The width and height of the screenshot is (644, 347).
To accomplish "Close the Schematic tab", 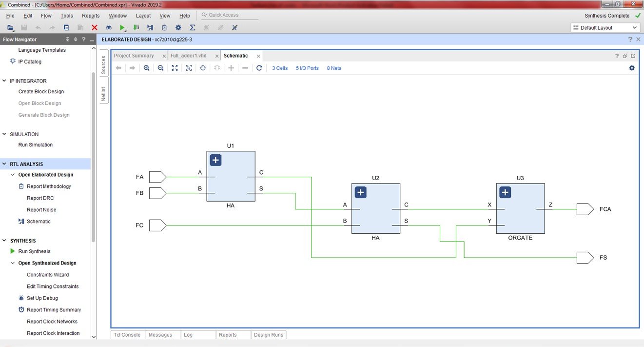I will pos(258,56).
